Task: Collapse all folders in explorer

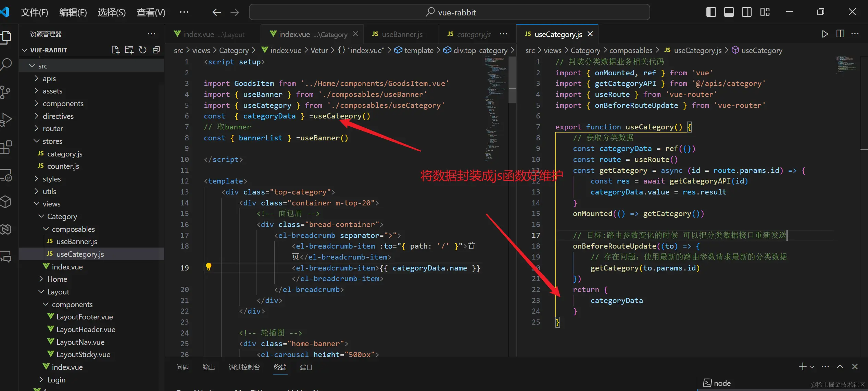Action: [x=156, y=50]
